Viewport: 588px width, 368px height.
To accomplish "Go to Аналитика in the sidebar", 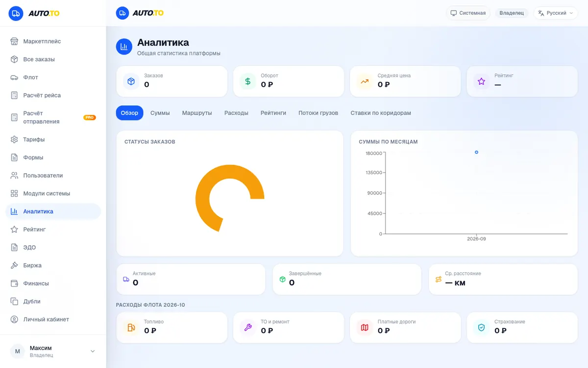I will pos(53,211).
